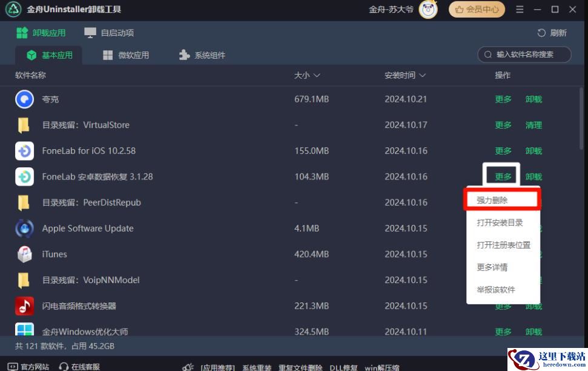This screenshot has height=371, width=588.
Task: Select 目录残留: PeerDistRepub row text
Action: (91, 202)
